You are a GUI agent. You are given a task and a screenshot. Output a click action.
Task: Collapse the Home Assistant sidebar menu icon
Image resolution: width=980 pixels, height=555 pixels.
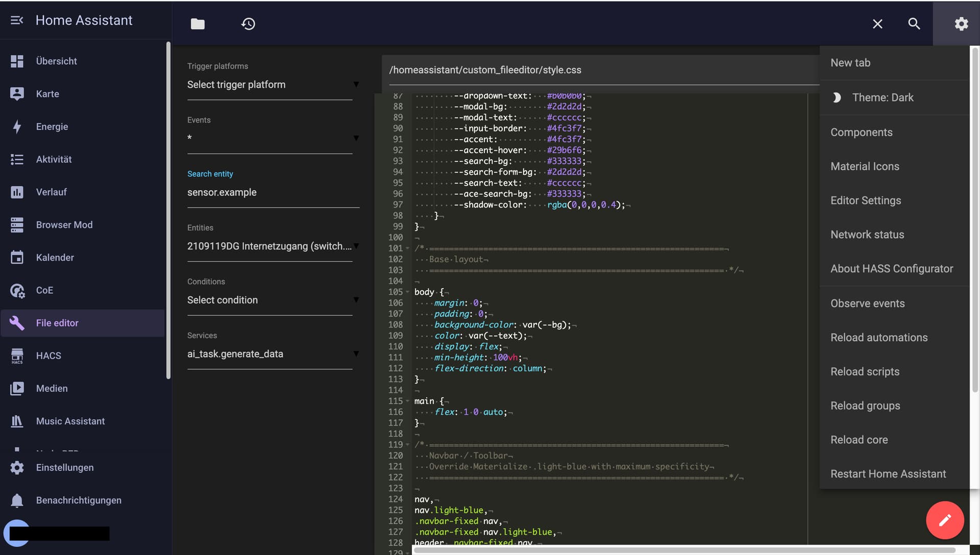pyautogui.click(x=17, y=20)
